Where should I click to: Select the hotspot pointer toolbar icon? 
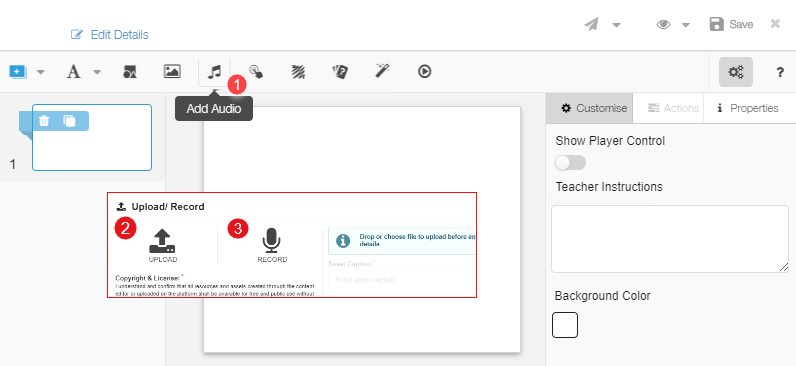click(x=256, y=72)
